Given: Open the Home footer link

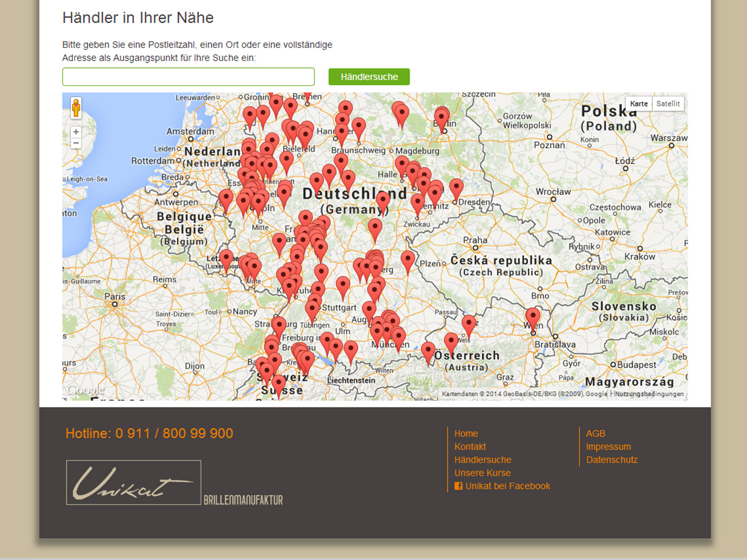Looking at the screenshot, I should point(466,434).
